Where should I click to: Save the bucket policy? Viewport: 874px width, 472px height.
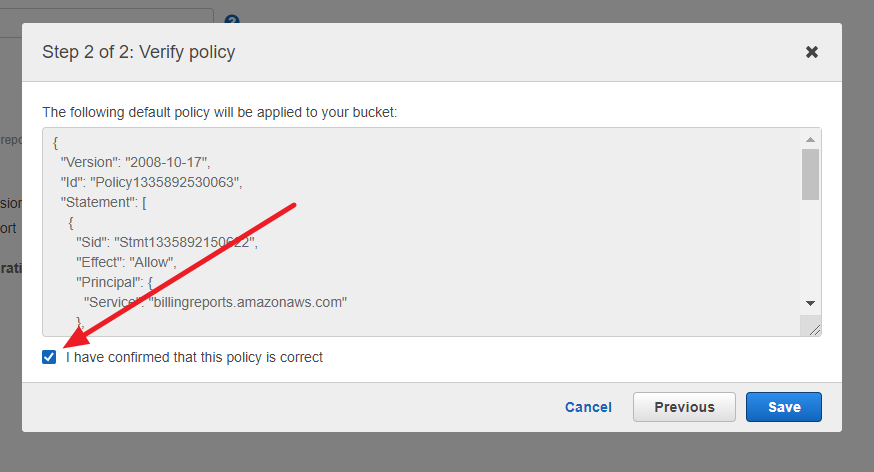[784, 407]
